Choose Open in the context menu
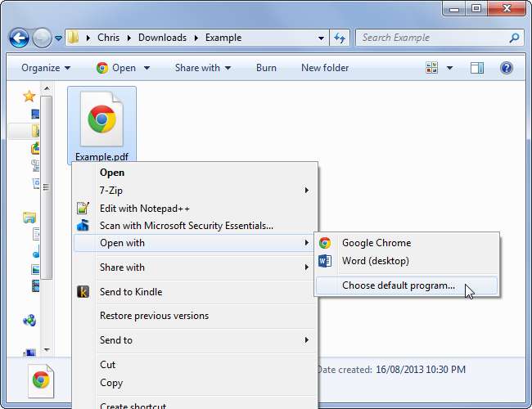The image size is (532, 409). (x=196, y=173)
